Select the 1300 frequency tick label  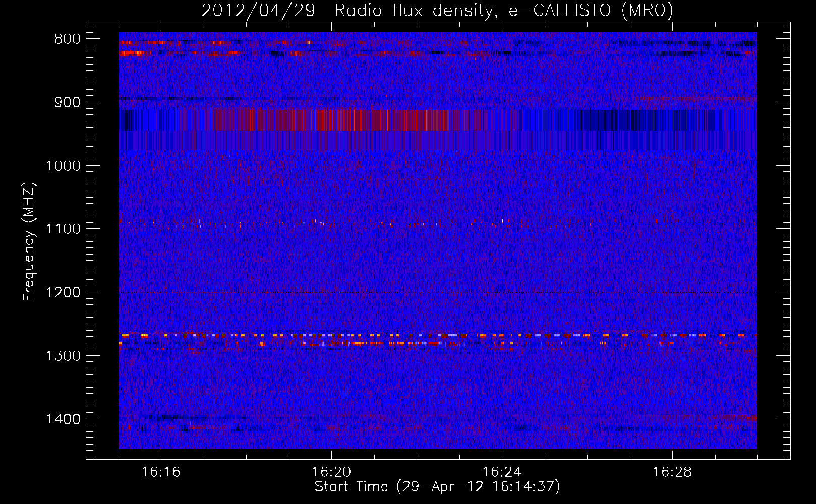point(64,356)
